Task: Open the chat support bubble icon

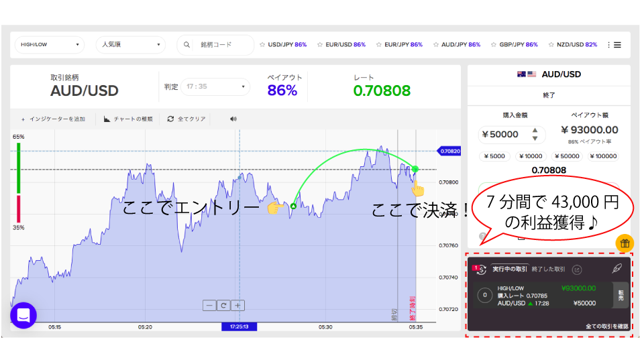Action: [23, 315]
